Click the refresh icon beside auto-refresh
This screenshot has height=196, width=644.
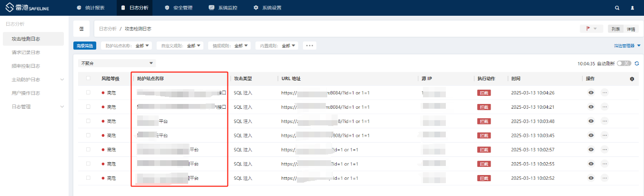(636, 63)
